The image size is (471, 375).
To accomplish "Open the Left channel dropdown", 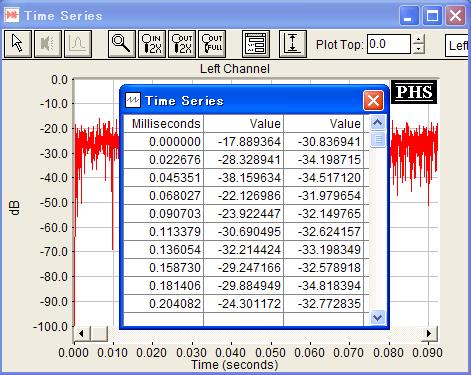I will pyautogui.click(x=458, y=45).
